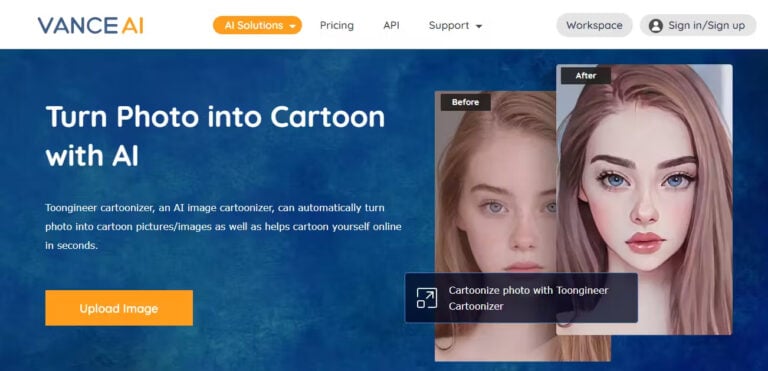768x371 pixels.
Task: Open the API menu item
Action: click(391, 25)
